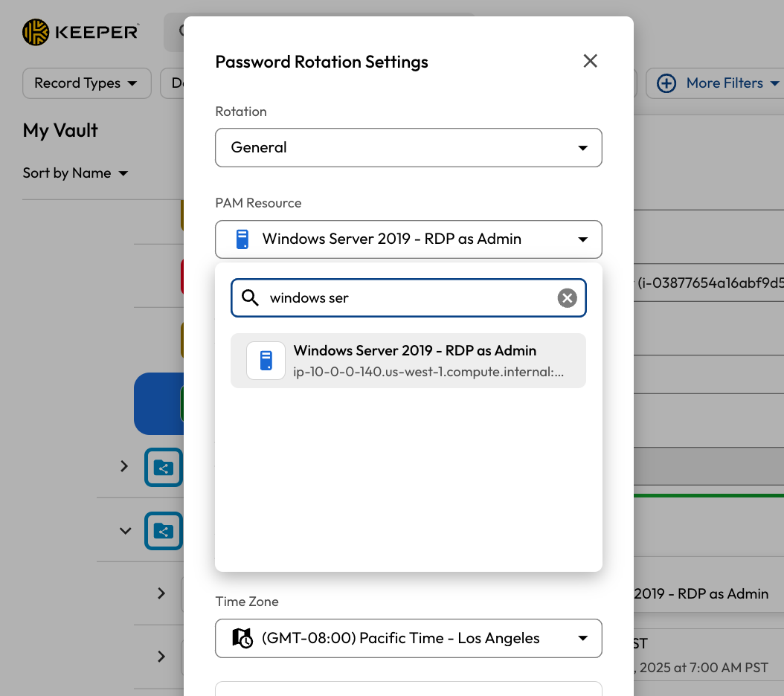
Task: Click the server icon in the search result
Action: pyautogui.click(x=266, y=361)
